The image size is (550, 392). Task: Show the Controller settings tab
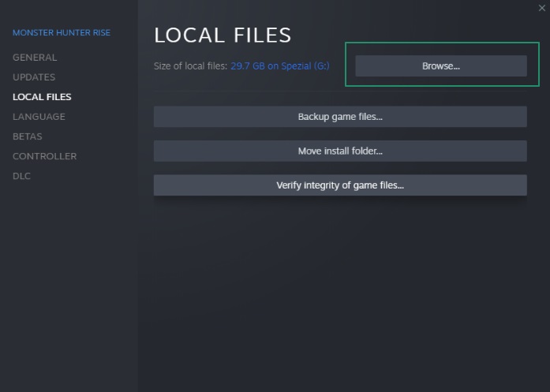click(x=44, y=156)
